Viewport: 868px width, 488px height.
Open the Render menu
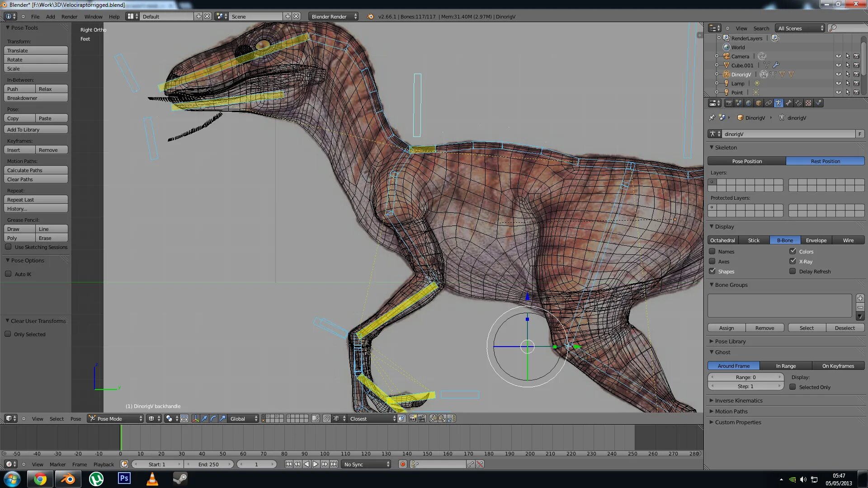(69, 17)
